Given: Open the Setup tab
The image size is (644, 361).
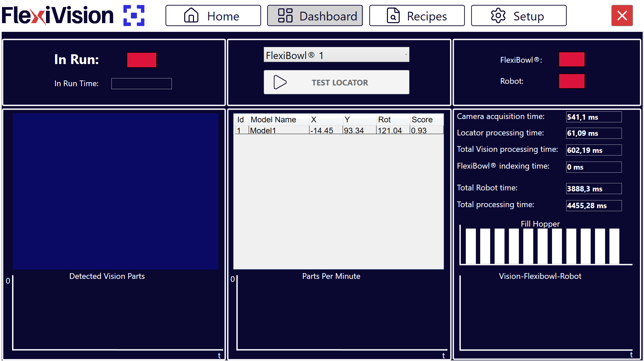Looking at the screenshot, I should click(519, 15).
